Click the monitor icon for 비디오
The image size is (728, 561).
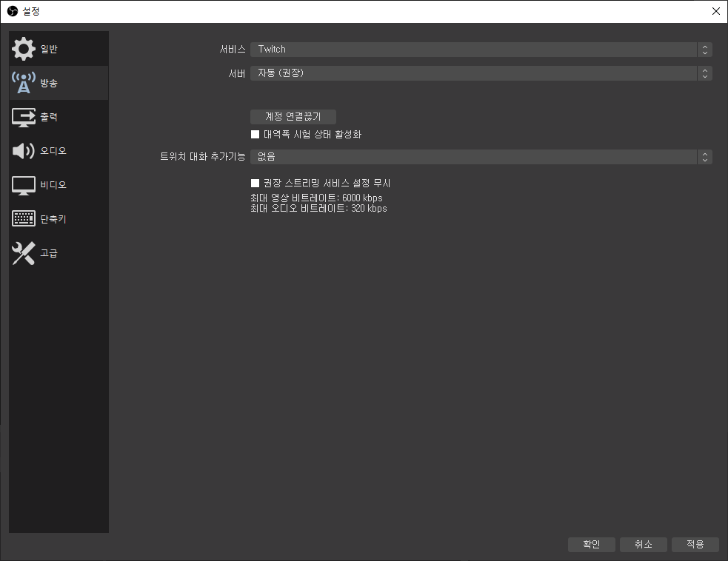pyautogui.click(x=23, y=185)
